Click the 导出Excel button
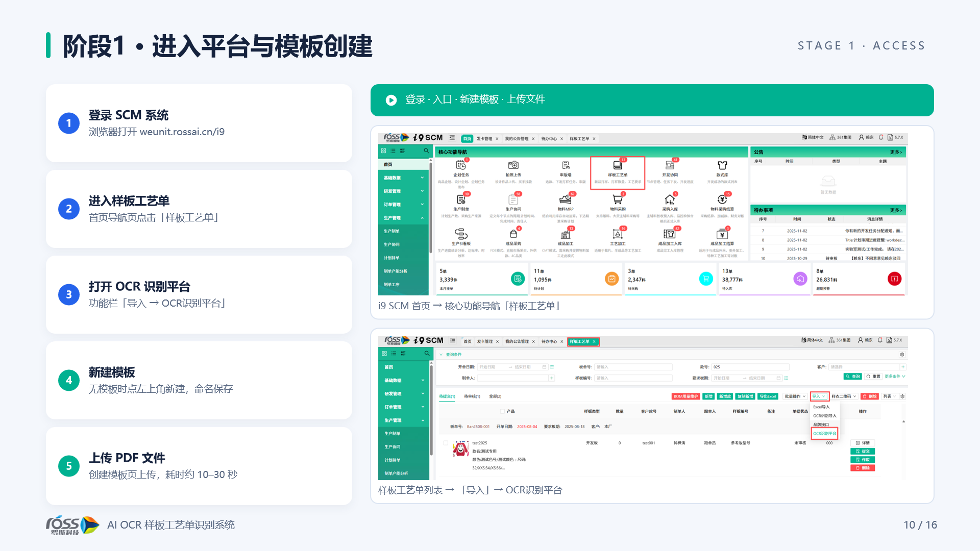The image size is (980, 551). click(768, 396)
